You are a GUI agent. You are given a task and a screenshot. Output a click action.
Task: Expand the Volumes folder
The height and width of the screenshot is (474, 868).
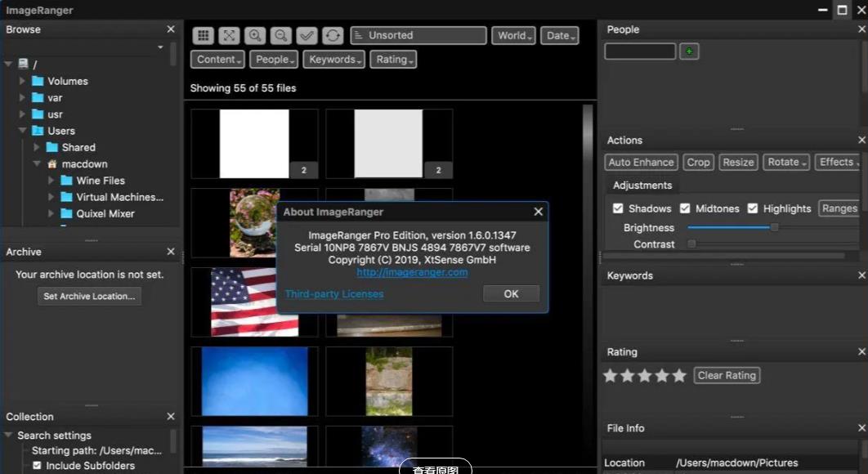tap(22, 81)
